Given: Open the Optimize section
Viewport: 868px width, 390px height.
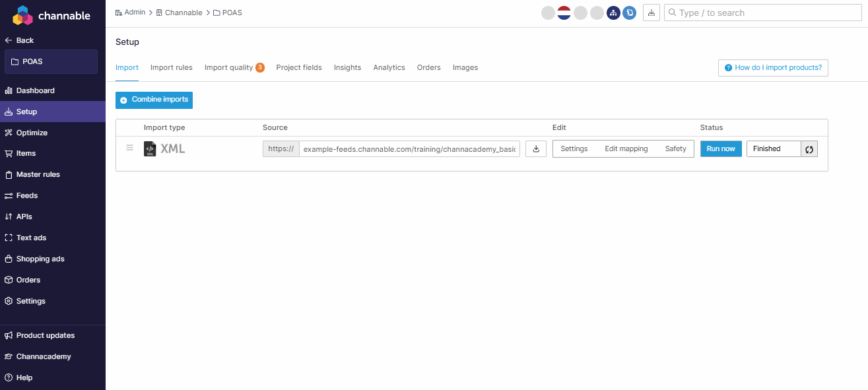Looking at the screenshot, I should click(53, 133).
